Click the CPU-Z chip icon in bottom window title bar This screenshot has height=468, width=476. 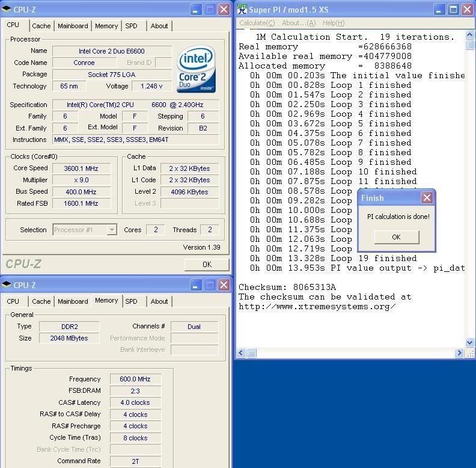point(7,285)
